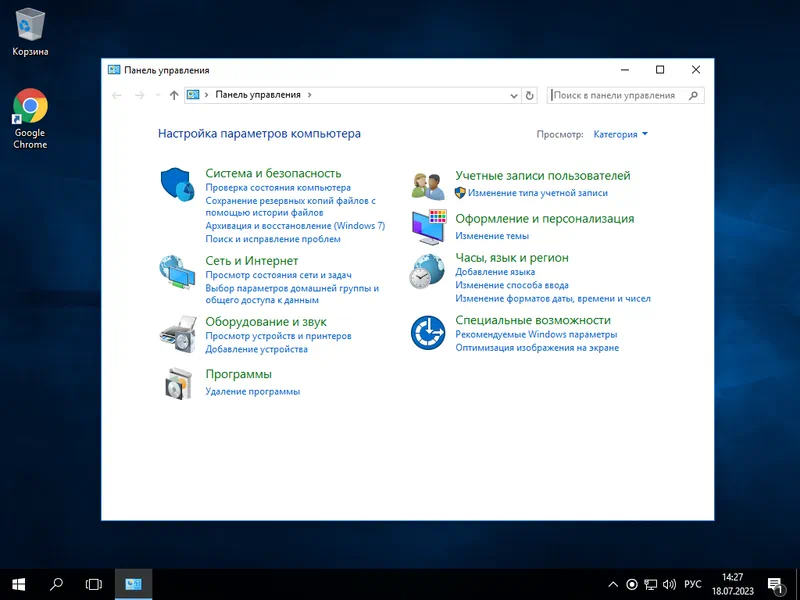The width and height of the screenshot is (800, 600).
Task: Open the Программы disc box icon
Action: 178,383
